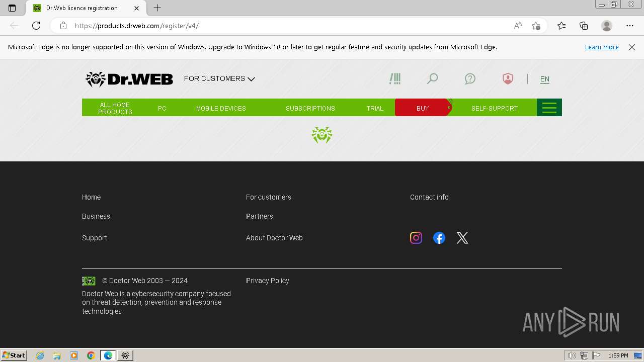Click the loading Dr.Web spider spinner

click(x=322, y=135)
